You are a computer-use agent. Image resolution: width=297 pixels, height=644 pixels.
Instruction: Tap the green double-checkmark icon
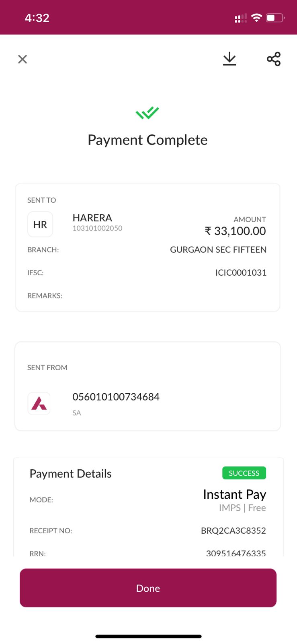[x=147, y=113]
